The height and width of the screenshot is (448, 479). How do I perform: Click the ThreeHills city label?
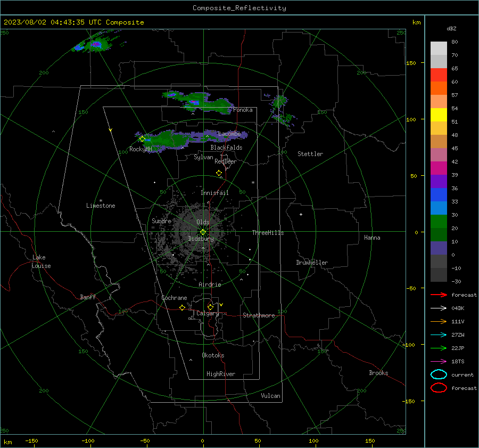coord(268,233)
